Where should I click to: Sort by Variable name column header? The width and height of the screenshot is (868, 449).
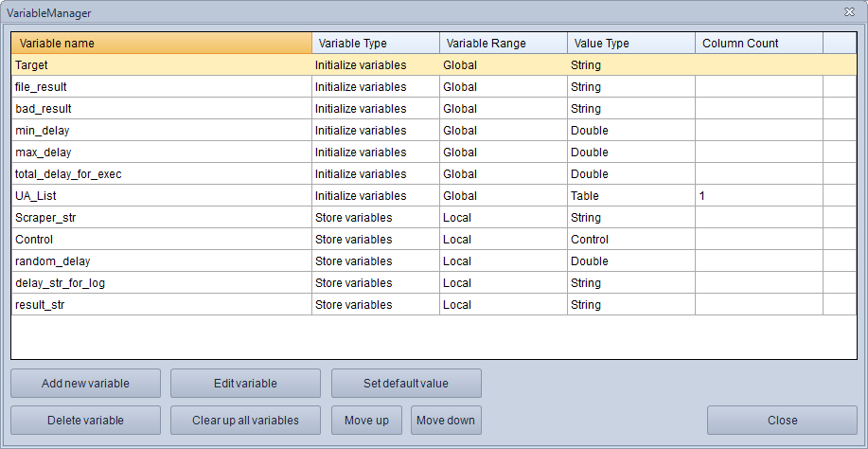[x=161, y=44]
